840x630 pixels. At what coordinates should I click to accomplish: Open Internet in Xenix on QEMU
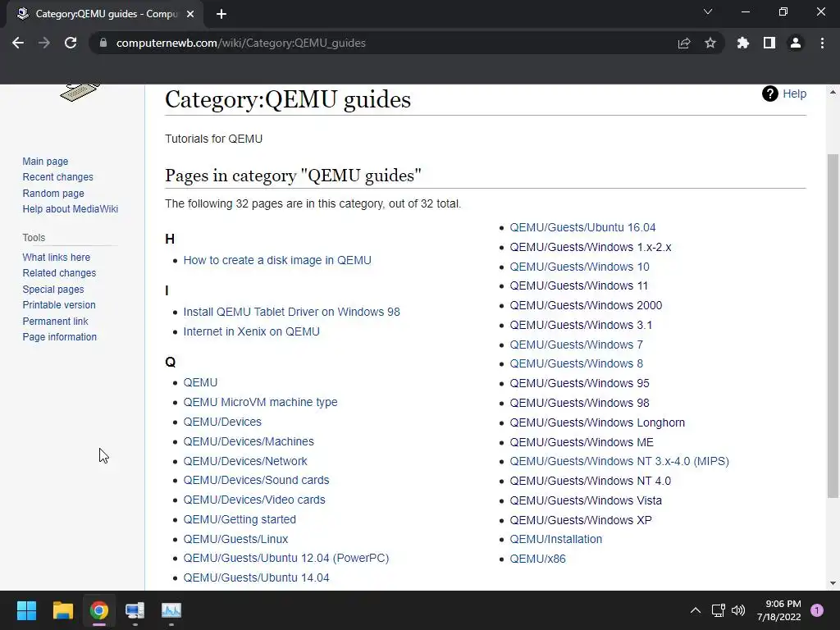tap(251, 331)
